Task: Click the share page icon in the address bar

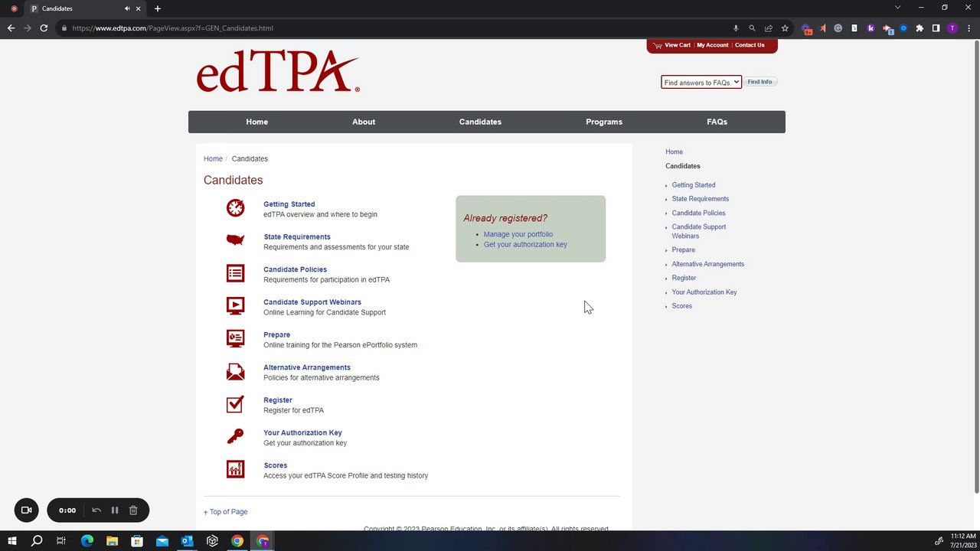Action: [x=769, y=28]
